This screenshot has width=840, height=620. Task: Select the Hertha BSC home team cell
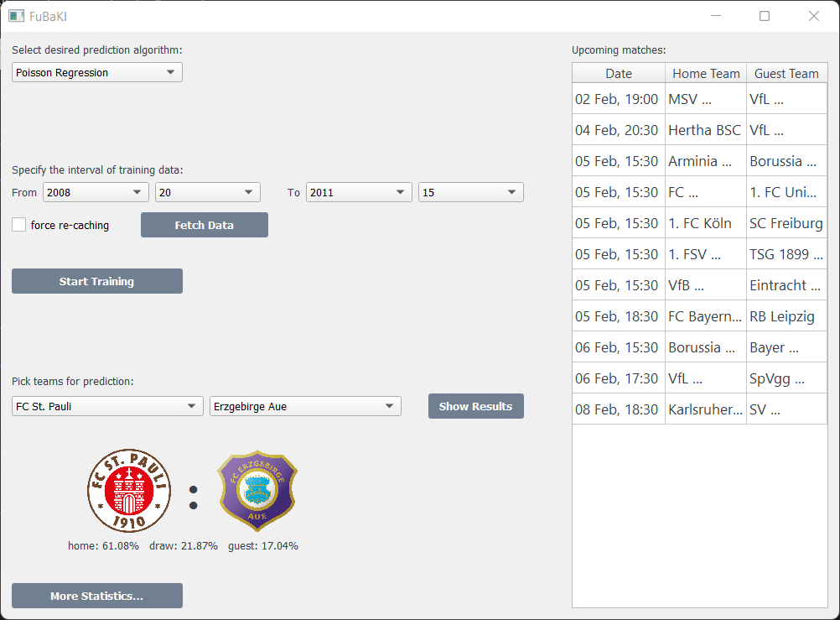coord(706,130)
